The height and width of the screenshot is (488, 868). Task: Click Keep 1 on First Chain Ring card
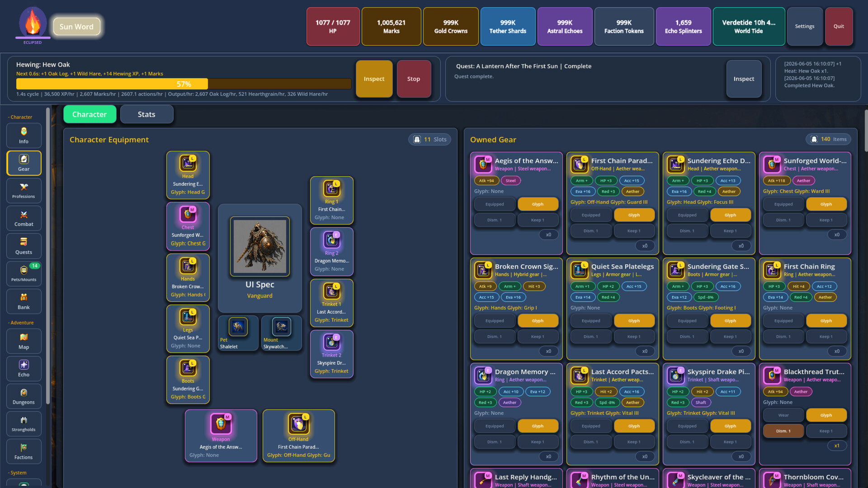(826, 337)
